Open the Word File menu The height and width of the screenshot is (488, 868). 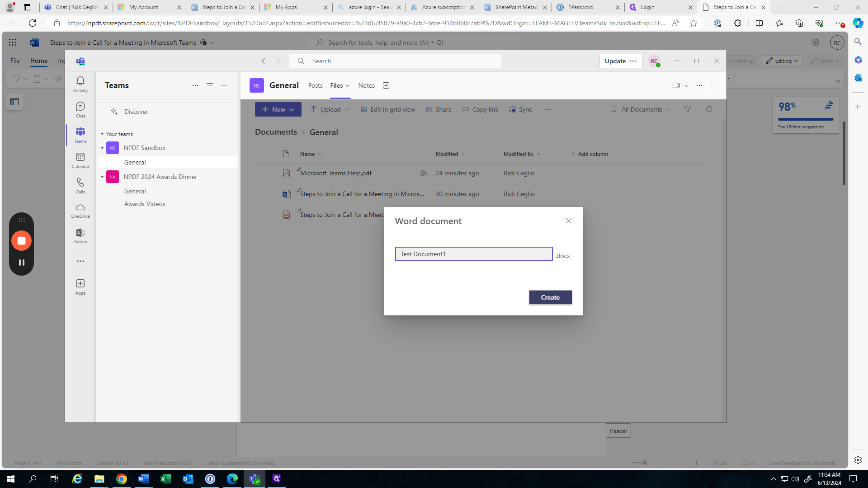click(15, 61)
